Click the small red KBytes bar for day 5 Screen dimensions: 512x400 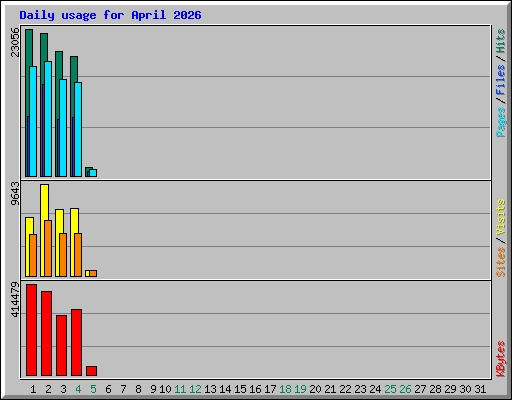coord(91,371)
